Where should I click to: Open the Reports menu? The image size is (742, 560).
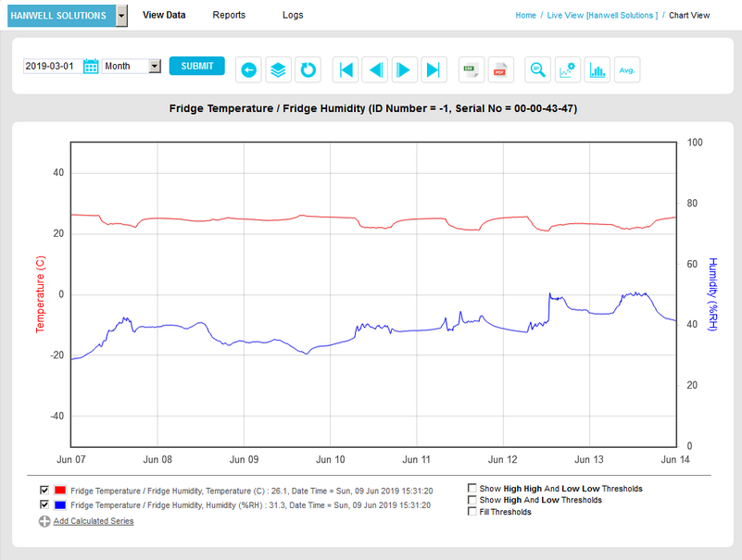pyautogui.click(x=229, y=16)
